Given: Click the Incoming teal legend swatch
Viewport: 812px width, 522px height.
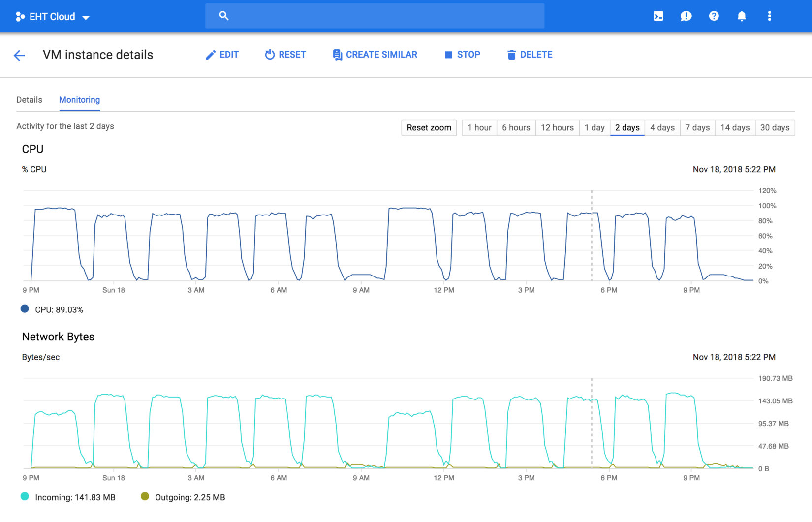Looking at the screenshot, I should click(25, 496).
